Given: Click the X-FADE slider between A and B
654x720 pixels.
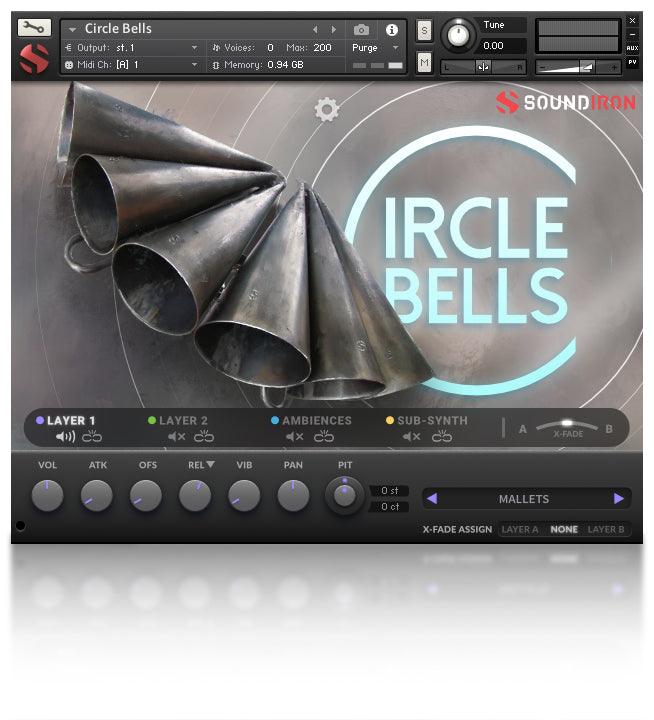Looking at the screenshot, I should (566, 425).
